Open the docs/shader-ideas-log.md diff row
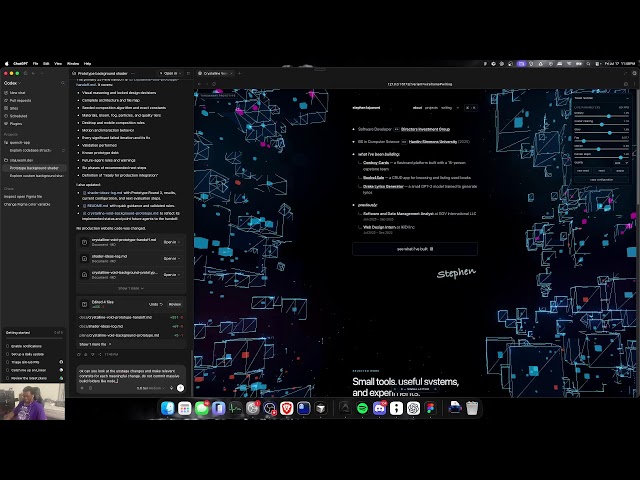The height and width of the screenshot is (480, 640). click(x=131, y=326)
